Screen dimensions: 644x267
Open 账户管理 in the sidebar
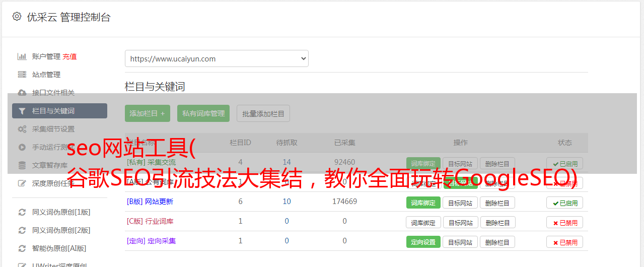point(46,56)
